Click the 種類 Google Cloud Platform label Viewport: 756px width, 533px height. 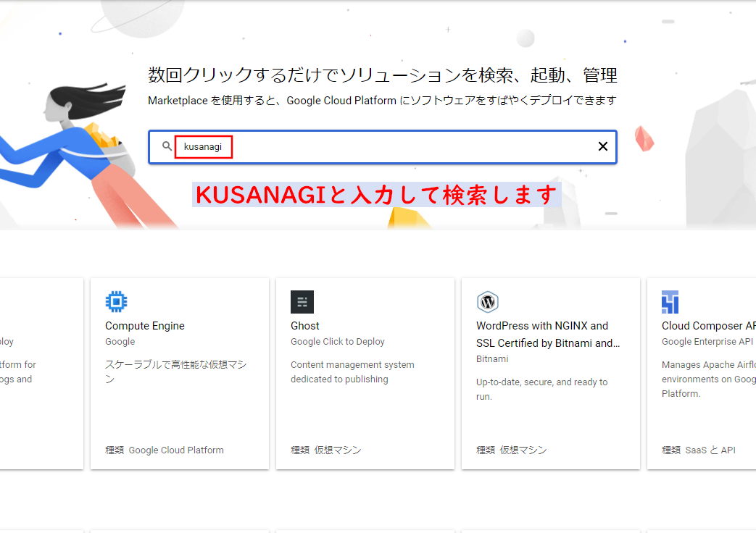[x=165, y=450]
